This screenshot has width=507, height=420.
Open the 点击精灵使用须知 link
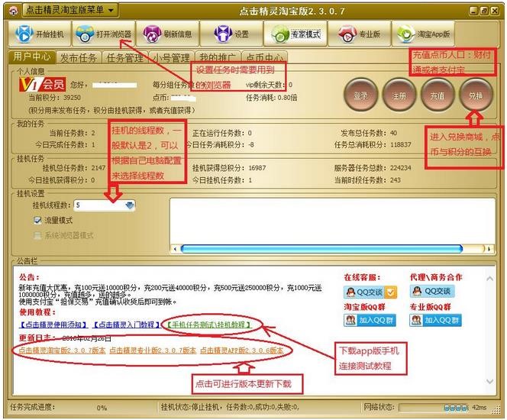(53, 325)
